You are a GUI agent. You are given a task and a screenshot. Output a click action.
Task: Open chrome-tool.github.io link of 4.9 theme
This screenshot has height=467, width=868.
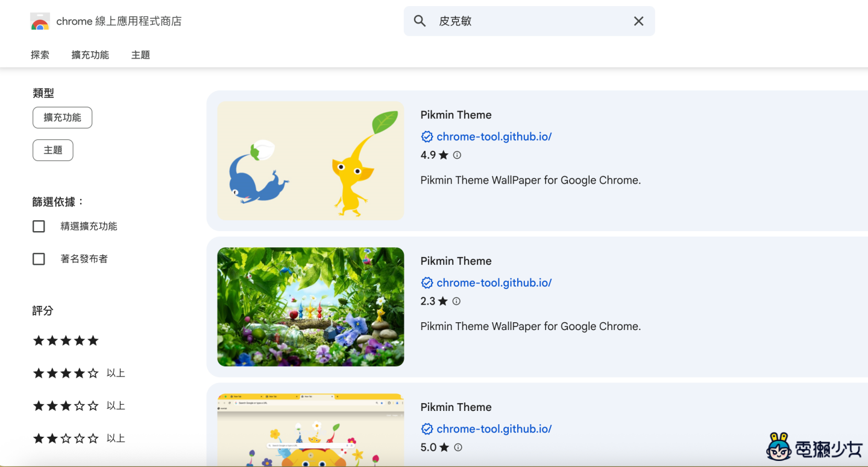click(x=494, y=137)
